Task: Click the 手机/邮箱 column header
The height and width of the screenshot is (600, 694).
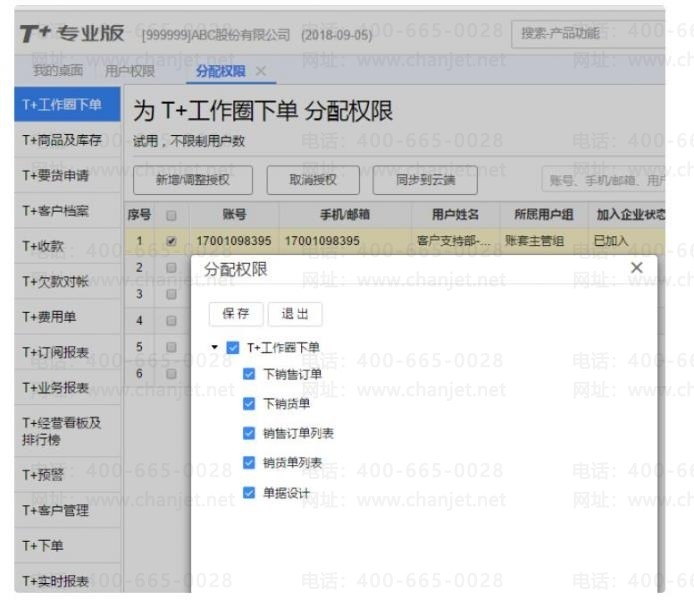Action: (x=345, y=215)
